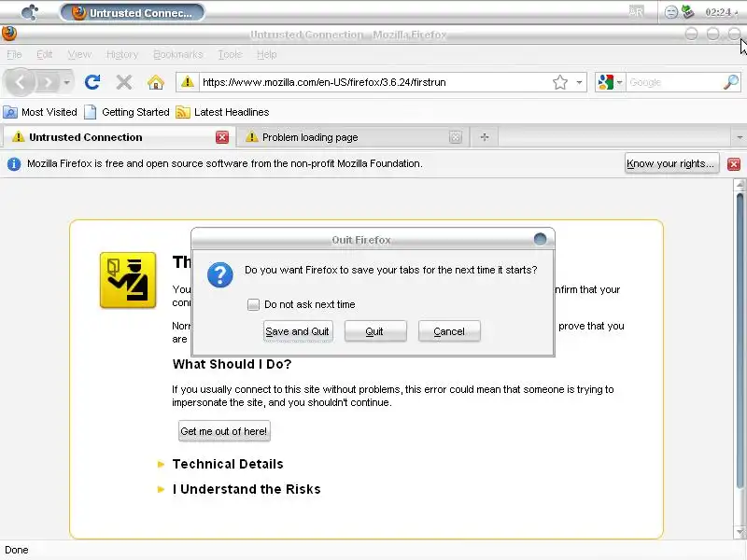The width and height of the screenshot is (747, 560).
Task: Click the keyboard layout indicator in tray
Action: point(637,12)
